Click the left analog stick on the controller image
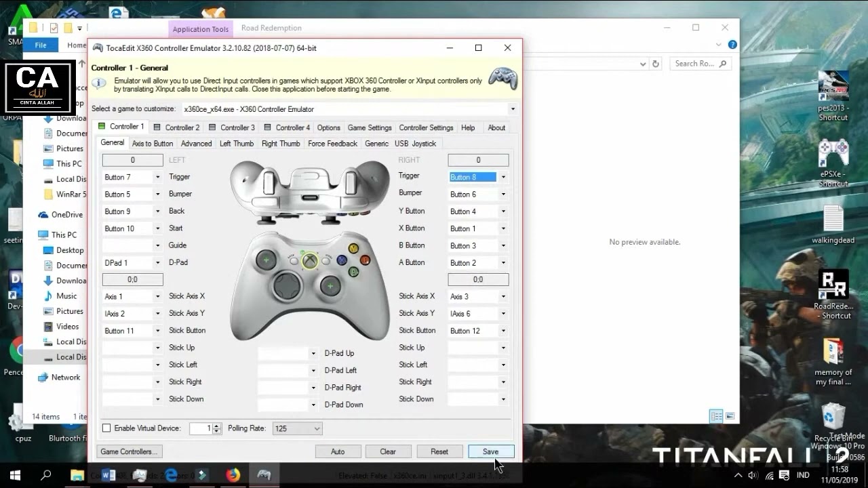The width and height of the screenshot is (868, 488). click(x=267, y=260)
